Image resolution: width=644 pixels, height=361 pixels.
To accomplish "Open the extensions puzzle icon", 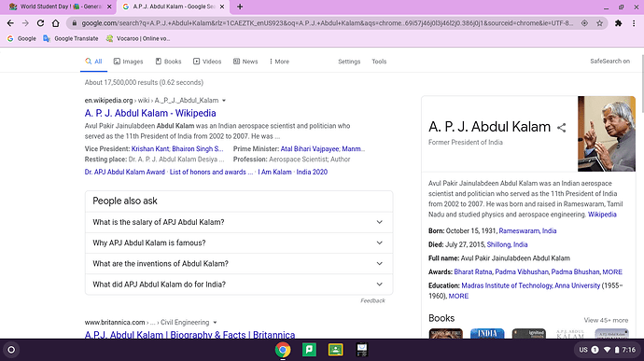I will pyautogui.click(x=618, y=23).
